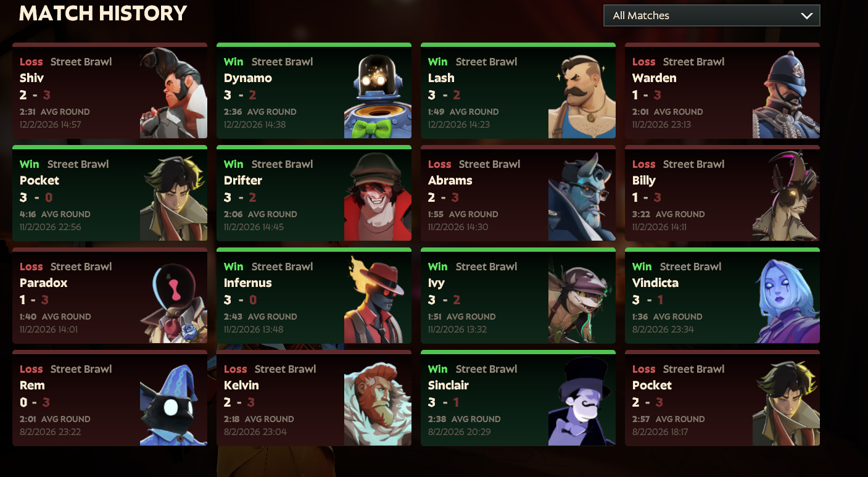Click Vindicta hero portrait
This screenshot has height=477, width=868.
[x=786, y=297]
